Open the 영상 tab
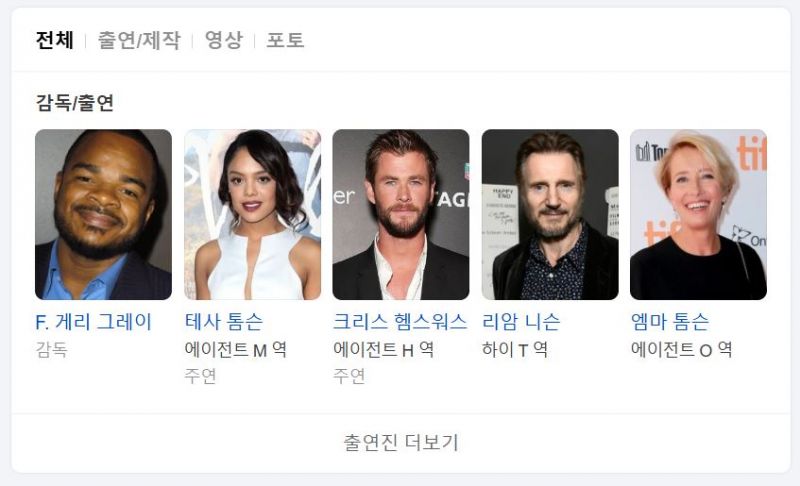 [223, 40]
